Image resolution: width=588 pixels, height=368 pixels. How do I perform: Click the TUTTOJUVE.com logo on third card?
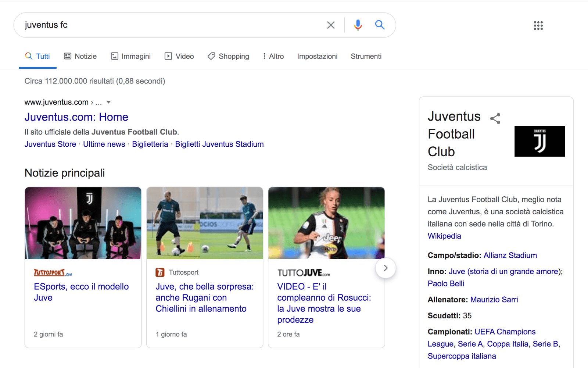point(304,273)
